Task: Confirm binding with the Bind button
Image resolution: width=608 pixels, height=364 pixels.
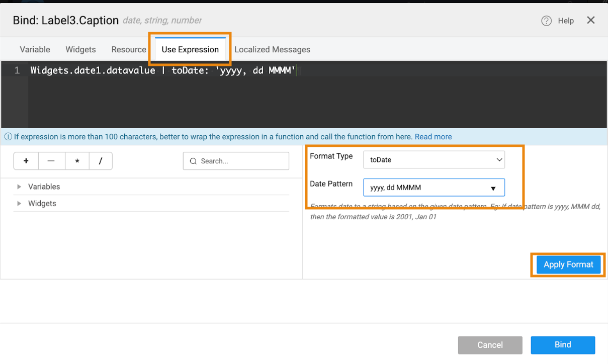Action: [x=563, y=345]
